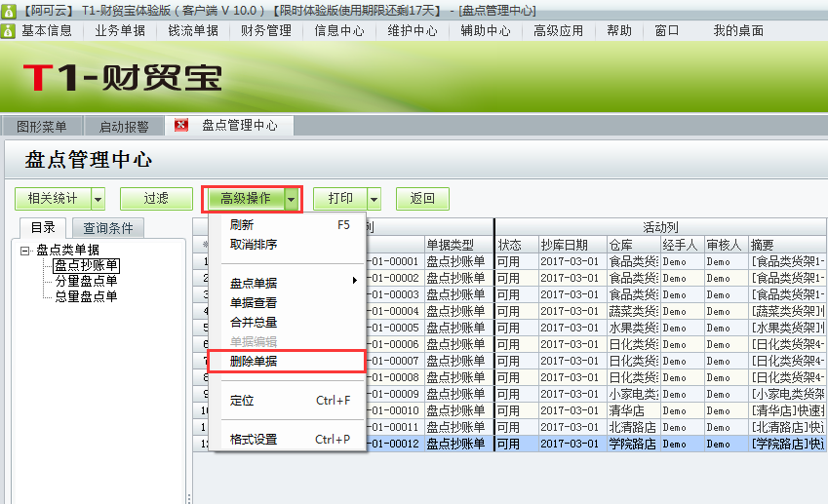The image size is (828, 504).
Task: Open the 维护中心 menu
Action: pos(413,30)
